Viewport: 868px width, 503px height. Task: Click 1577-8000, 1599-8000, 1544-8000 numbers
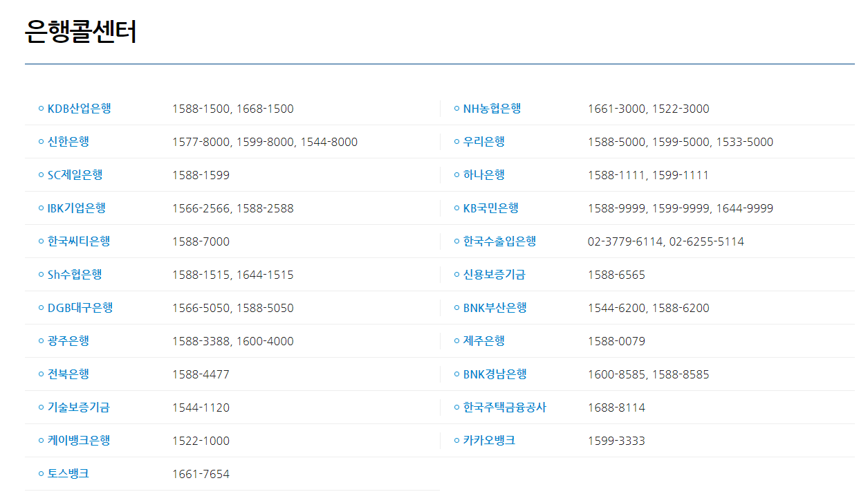pos(265,142)
